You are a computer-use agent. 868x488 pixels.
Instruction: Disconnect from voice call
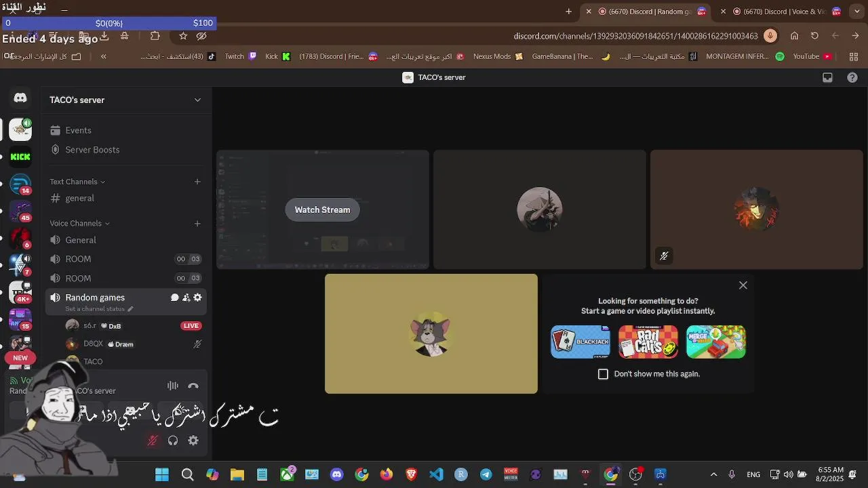pos(193,386)
